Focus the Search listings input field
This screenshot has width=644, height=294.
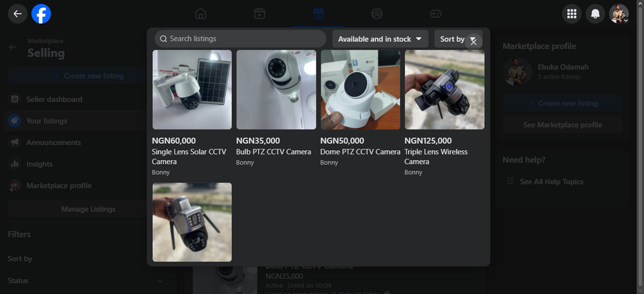[x=240, y=38]
